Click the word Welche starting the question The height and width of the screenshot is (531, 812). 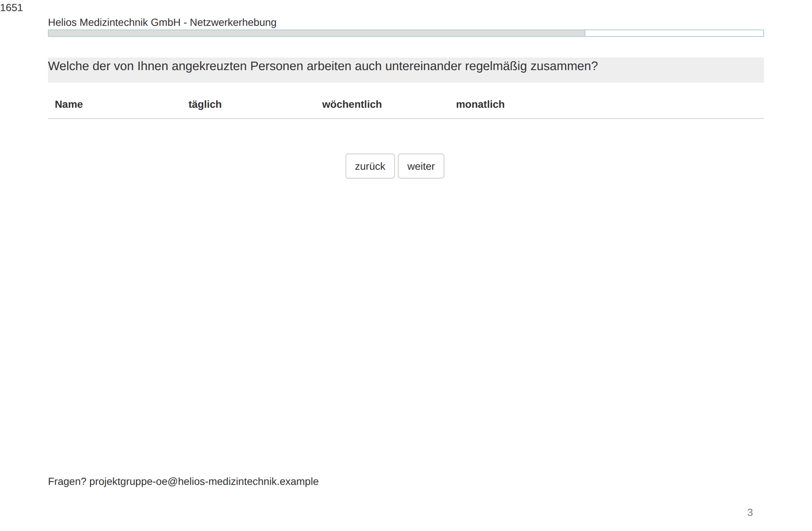(69, 66)
